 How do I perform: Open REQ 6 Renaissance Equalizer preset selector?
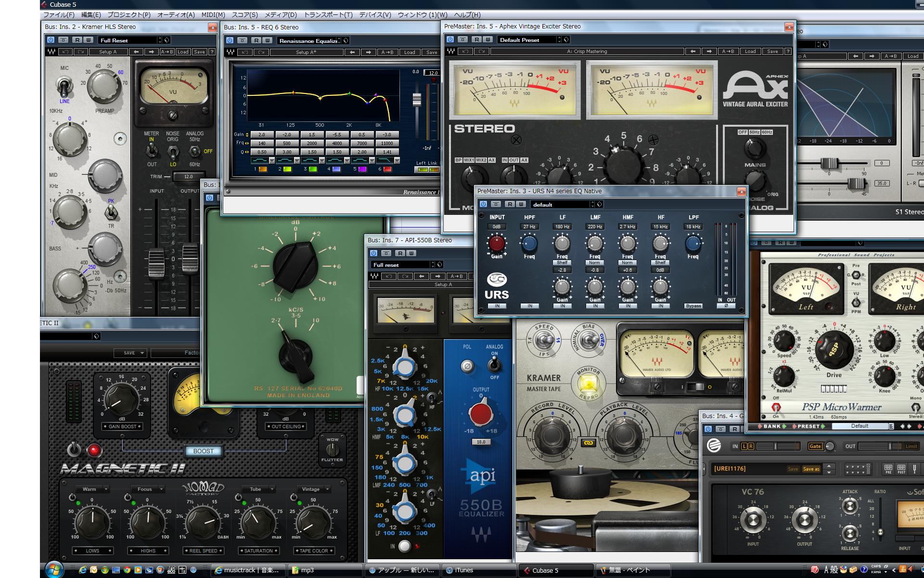[x=309, y=40]
